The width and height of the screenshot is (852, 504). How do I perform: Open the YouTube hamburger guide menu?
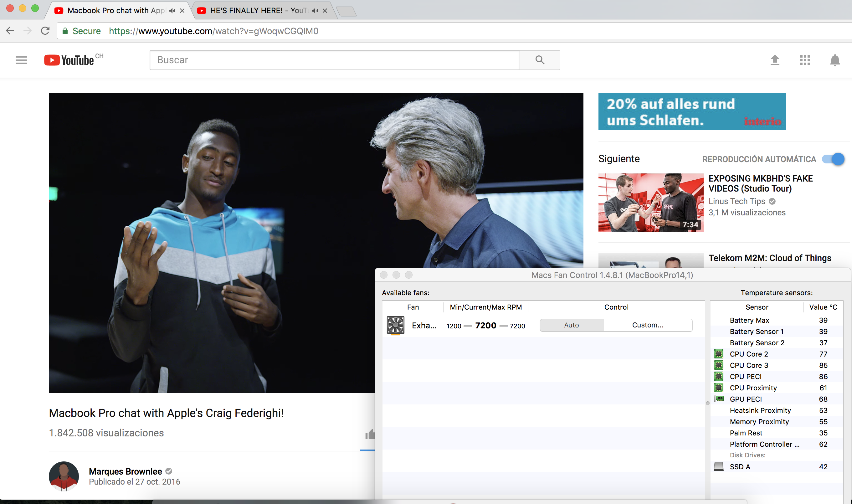21,60
